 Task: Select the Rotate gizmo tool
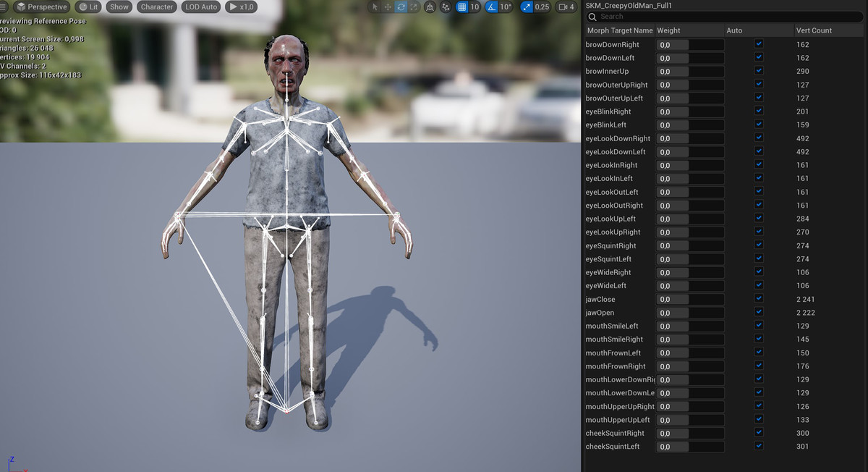click(401, 7)
